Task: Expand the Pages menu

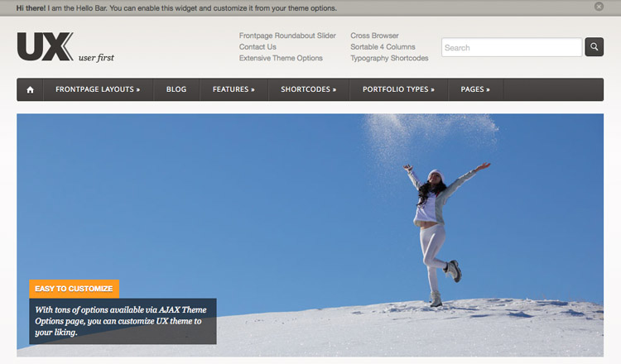Action: 475,89
